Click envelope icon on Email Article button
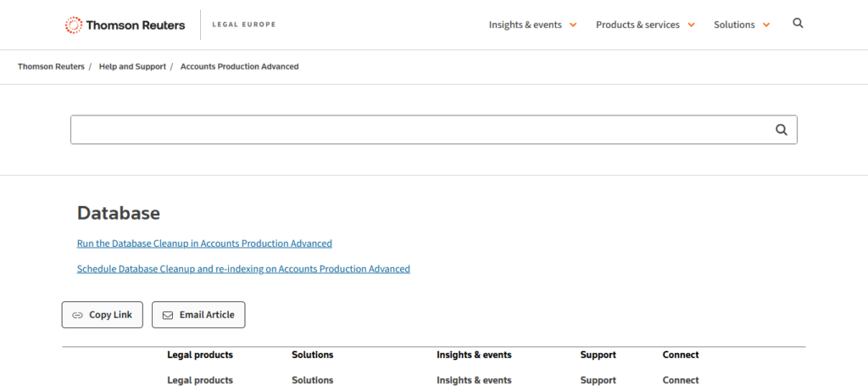 pos(167,315)
